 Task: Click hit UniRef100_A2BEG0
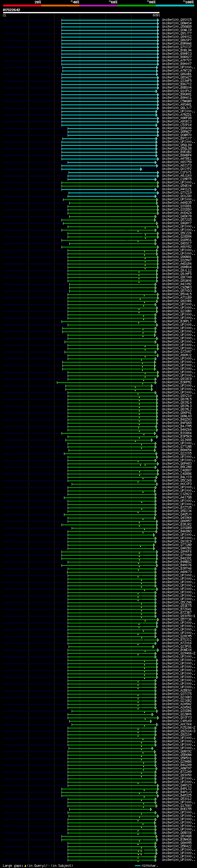177,690
